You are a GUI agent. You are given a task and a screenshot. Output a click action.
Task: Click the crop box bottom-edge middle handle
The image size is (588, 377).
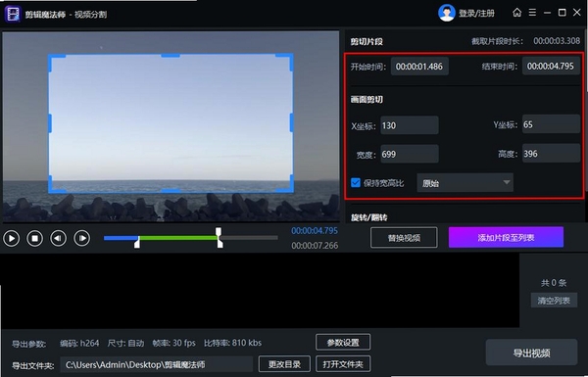point(171,191)
